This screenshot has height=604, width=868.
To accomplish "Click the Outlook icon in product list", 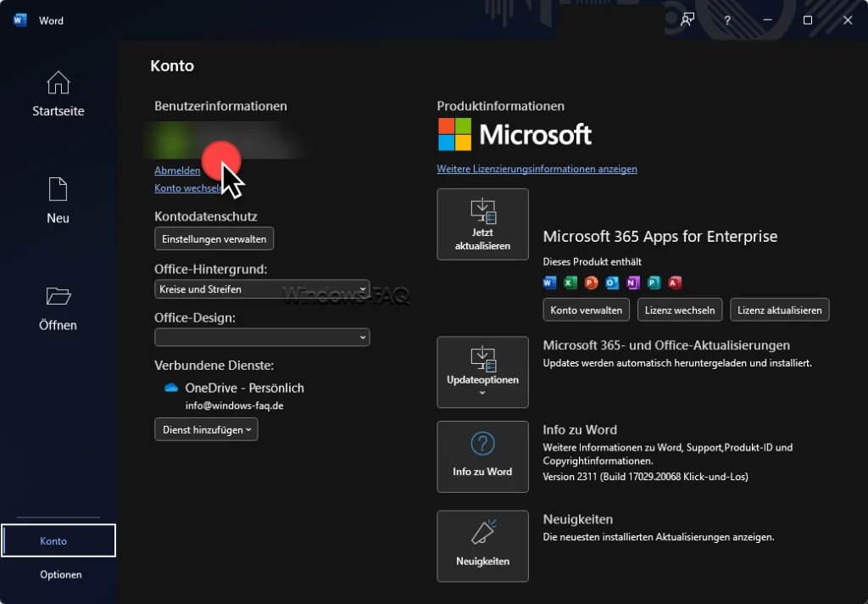I will click(x=612, y=282).
